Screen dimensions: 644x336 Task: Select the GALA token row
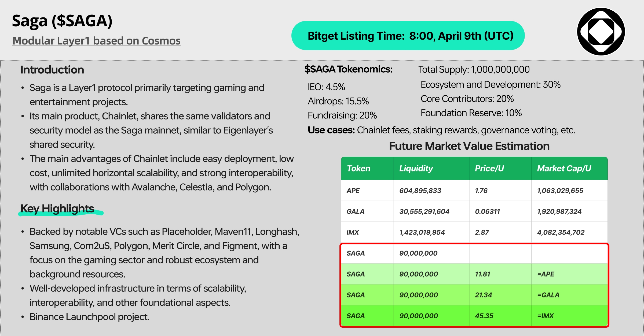pyautogui.click(x=474, y=211)
